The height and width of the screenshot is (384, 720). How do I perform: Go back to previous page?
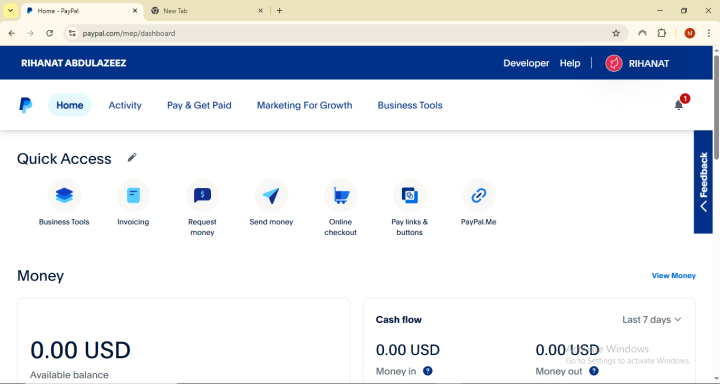click(12, 33)
